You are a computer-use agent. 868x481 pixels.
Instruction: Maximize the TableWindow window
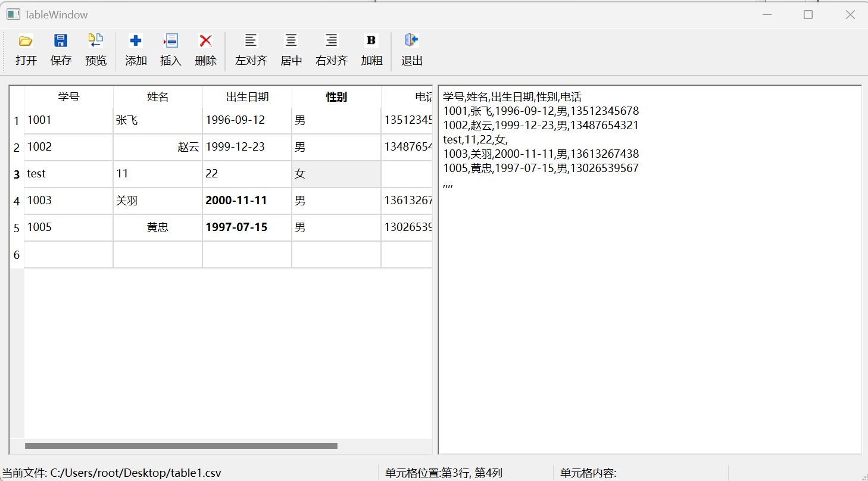(808, 15)
